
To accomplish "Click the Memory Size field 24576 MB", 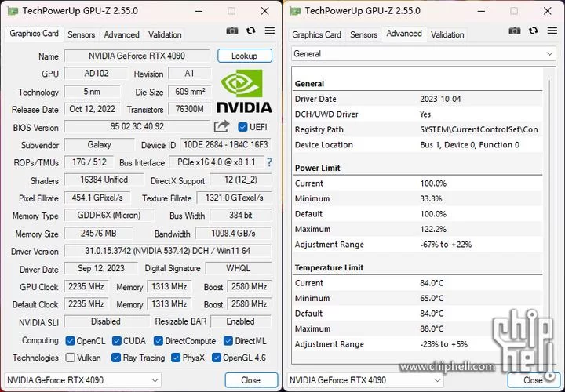I will 98,234.
